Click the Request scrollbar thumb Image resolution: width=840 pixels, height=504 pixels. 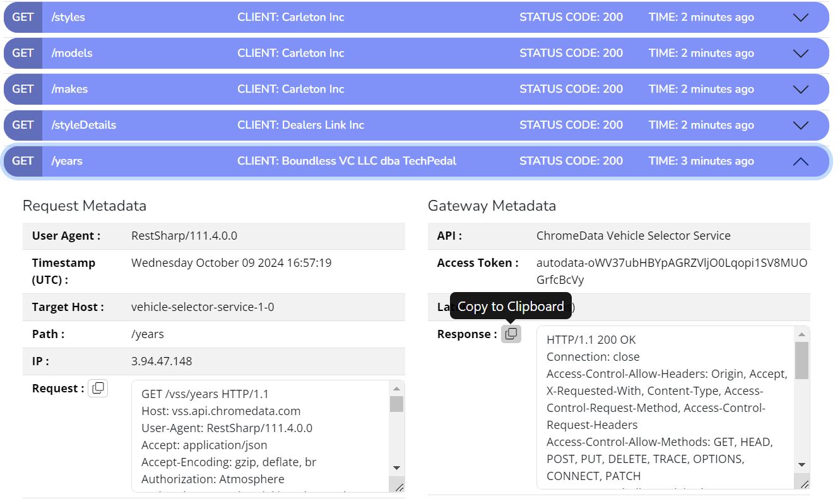[x=396, y=404]
